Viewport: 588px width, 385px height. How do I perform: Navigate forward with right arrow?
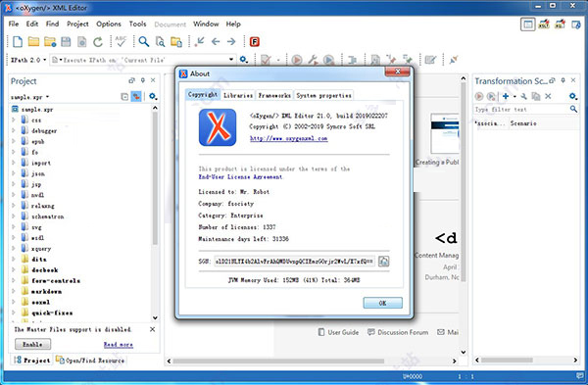tap(231, 41)
